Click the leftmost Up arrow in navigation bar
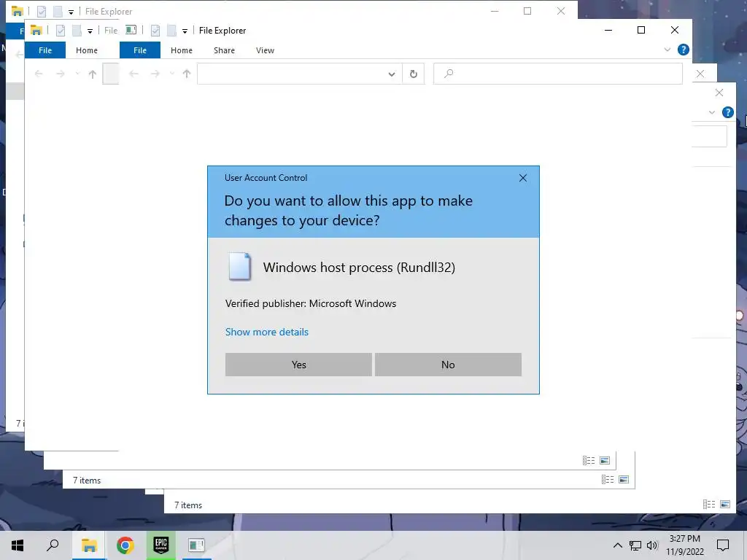Screen dimensions: 747x560 tap(93, 74)
